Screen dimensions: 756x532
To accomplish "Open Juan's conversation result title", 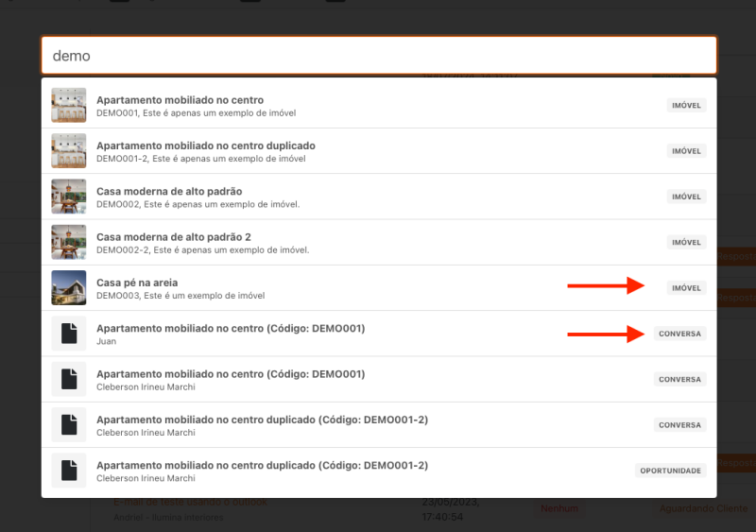I will point(230,328).
